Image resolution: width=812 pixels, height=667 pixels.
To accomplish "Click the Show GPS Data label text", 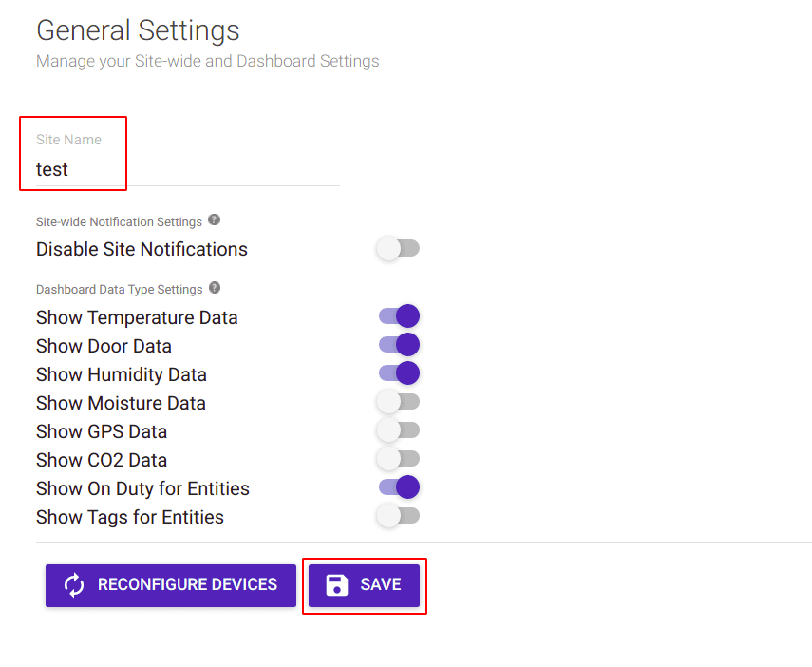I will [102, 431].
